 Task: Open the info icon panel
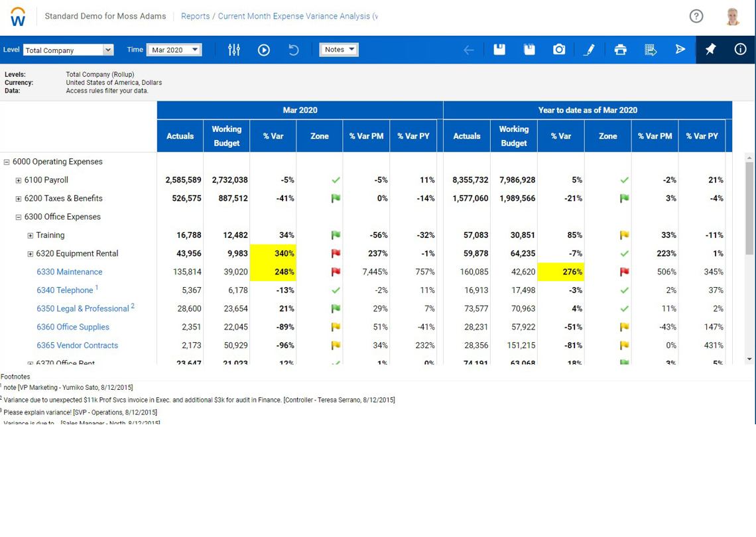(x=740, y=50)
